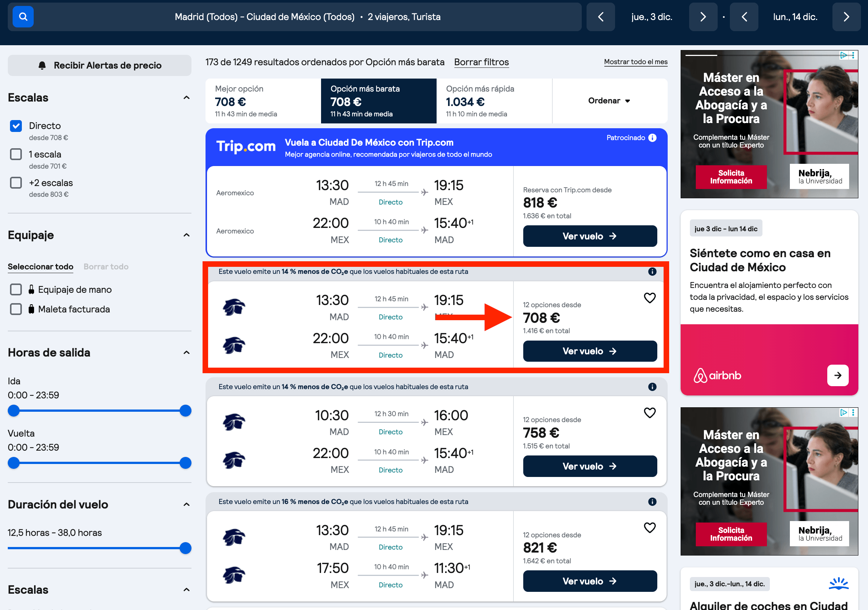
Task: Select the Opción más barata tab
Action: tap(378, 101)
